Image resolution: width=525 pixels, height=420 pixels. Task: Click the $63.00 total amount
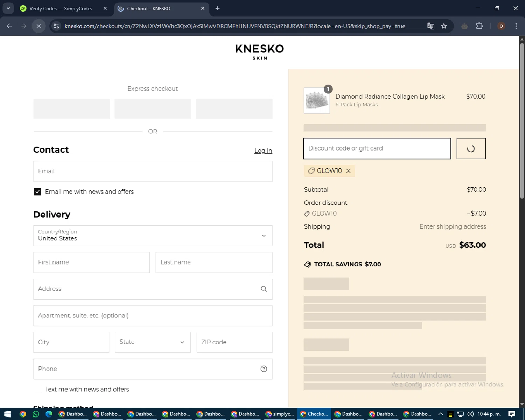pyautogui.click(x=472, y=245)
